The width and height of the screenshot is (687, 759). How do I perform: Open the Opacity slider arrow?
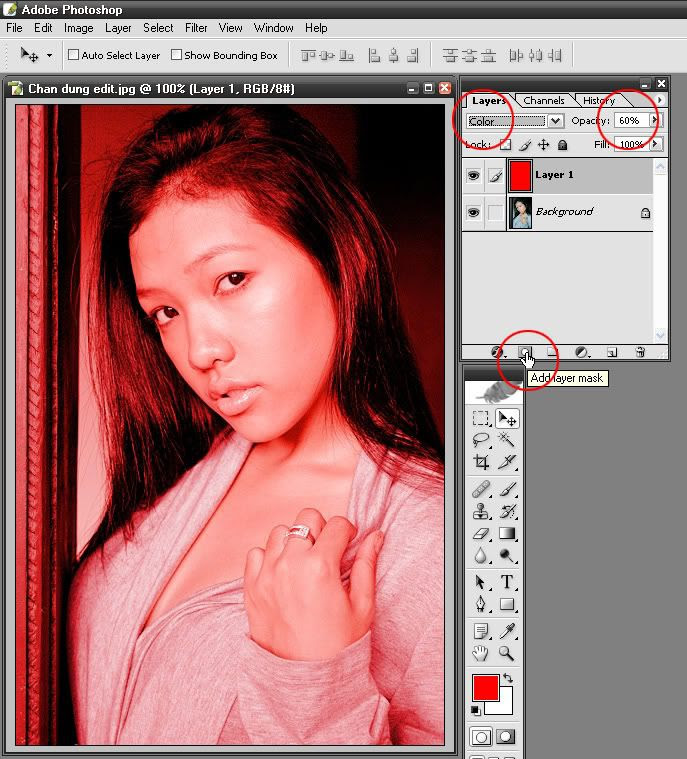click(x=655, y=120)
